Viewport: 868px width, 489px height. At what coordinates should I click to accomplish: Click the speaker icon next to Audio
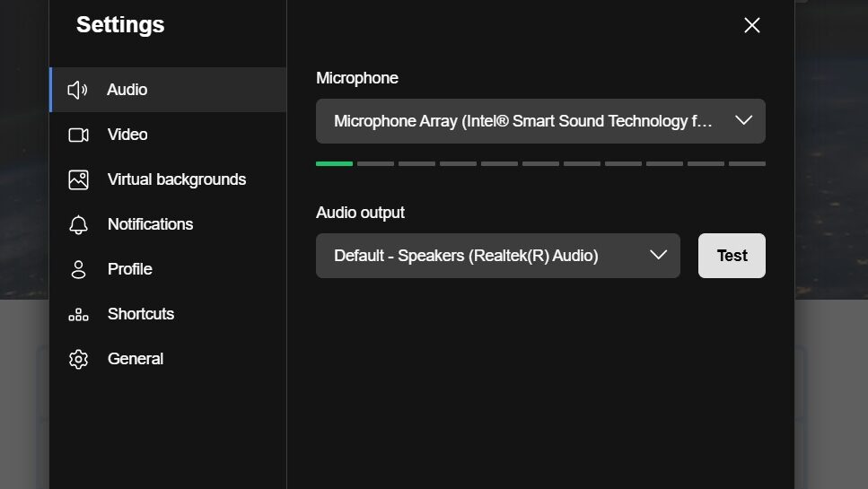tap(78, 90)
